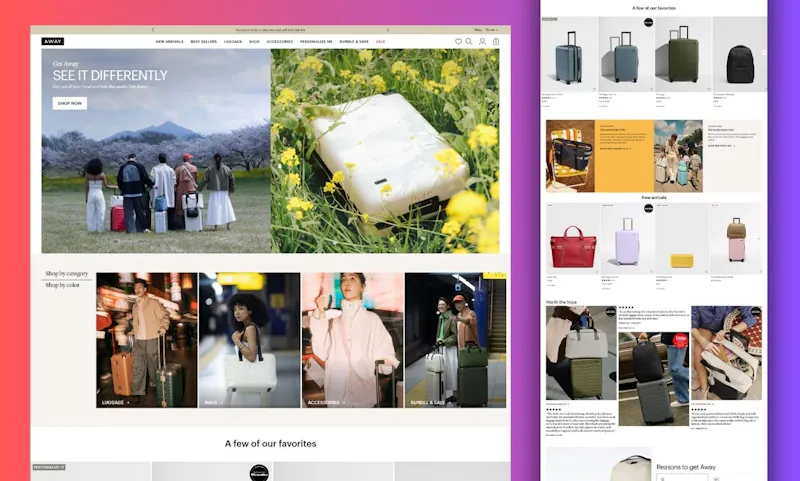Open the red tote bag in New arrivals
The height and width of the screenshot is (481, 800).
click(573, 239)
